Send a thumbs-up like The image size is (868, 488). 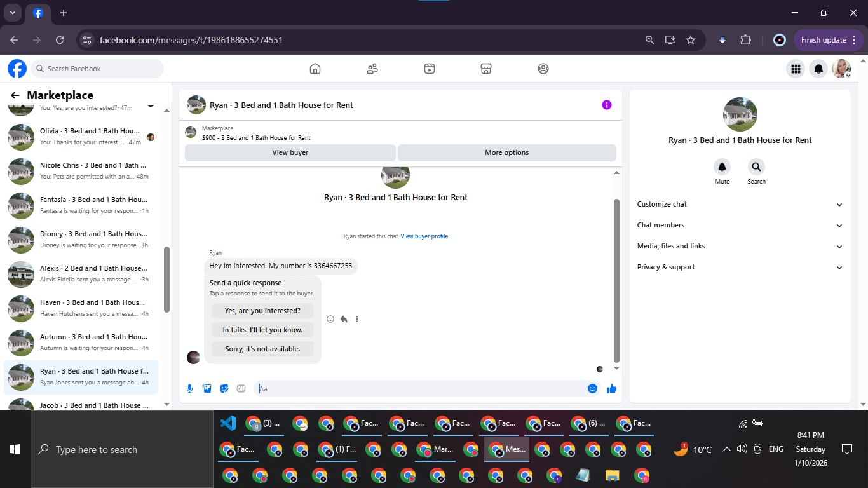pos(611,388)
